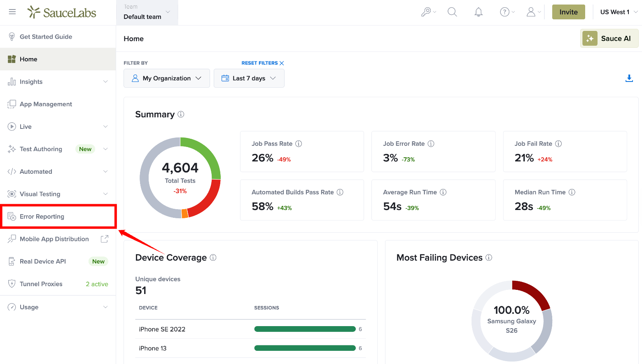This screenshot has height=364, width=642.
Task: Open App Management in the sidebar
Action: [x=58, y=104]
